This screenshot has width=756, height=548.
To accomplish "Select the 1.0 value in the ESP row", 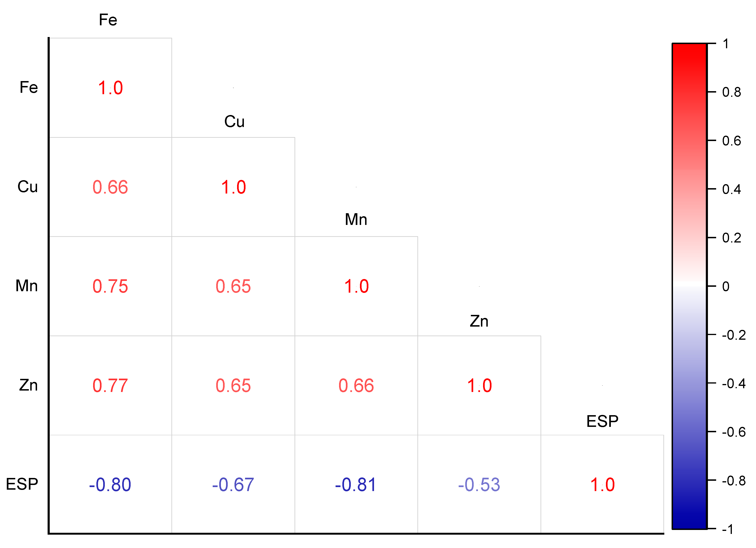I will tap(602, 485).
